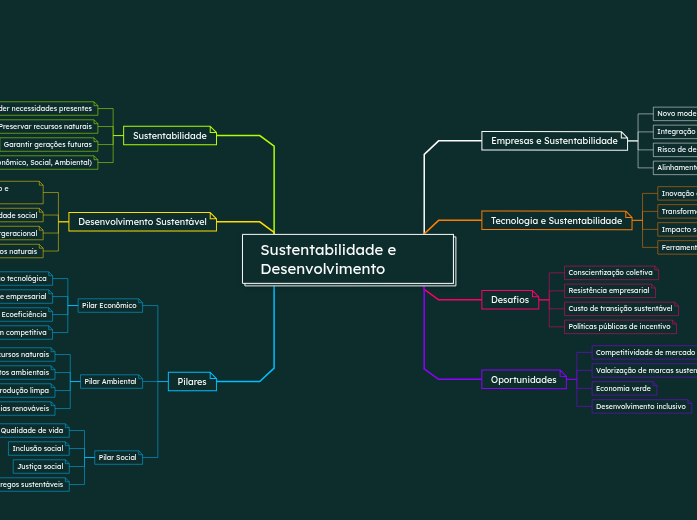
Task: Click the Pilar Ambiental node
Action: click(x=111, y=382)
